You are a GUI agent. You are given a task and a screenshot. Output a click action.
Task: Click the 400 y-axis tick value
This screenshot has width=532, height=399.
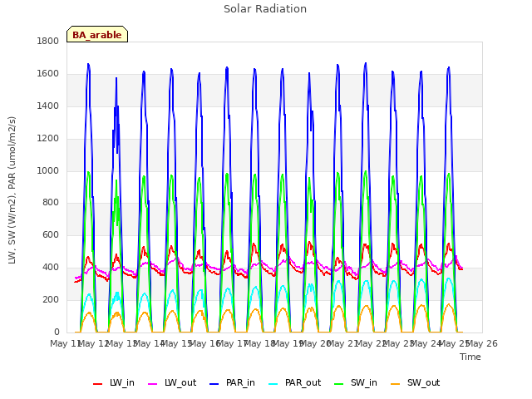pyautogui.click(x=51, y=268)
